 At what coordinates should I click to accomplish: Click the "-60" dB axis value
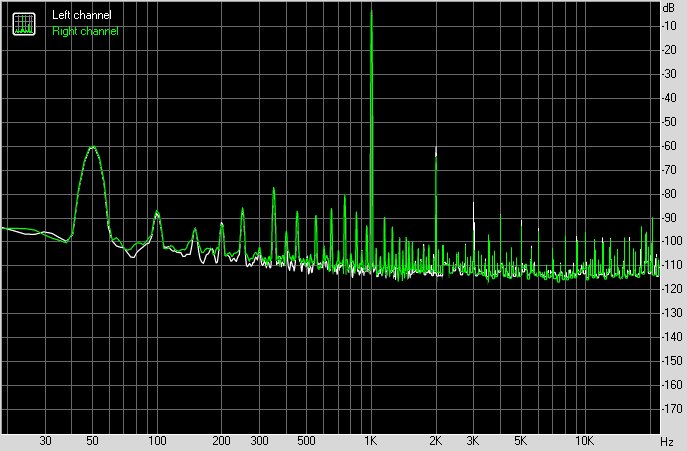tap(669, 146)
